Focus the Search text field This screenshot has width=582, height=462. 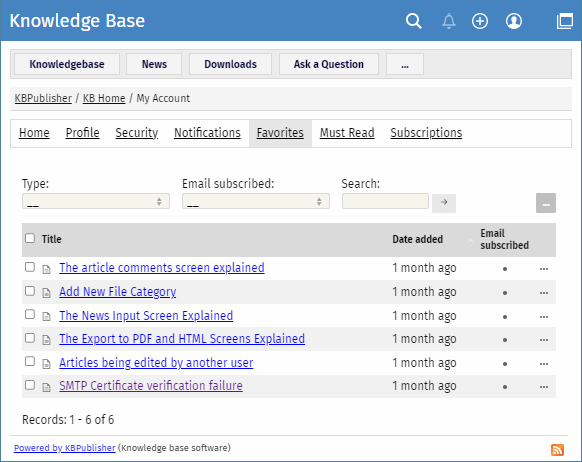[385, 201]
